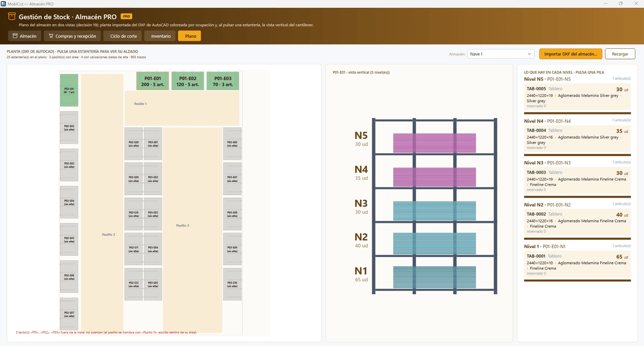
Task: Switch to the Ciclo de corte tab
Action: tap(123, 36)
